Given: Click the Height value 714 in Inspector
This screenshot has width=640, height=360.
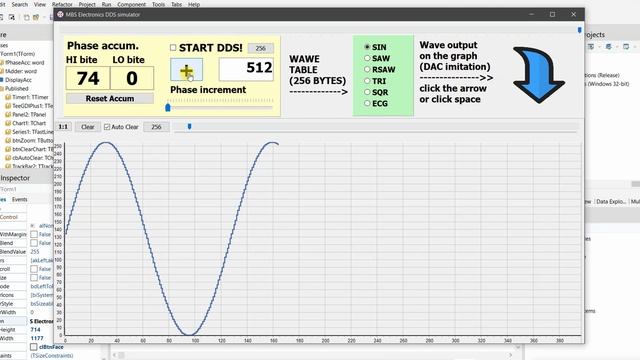Looking at the screenshot, I should (36, 330).
